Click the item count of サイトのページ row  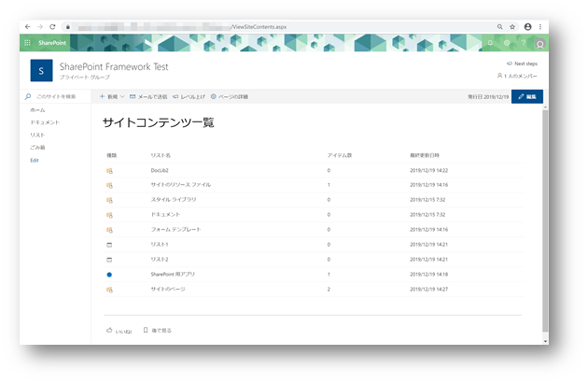click(x=329, y=289)
